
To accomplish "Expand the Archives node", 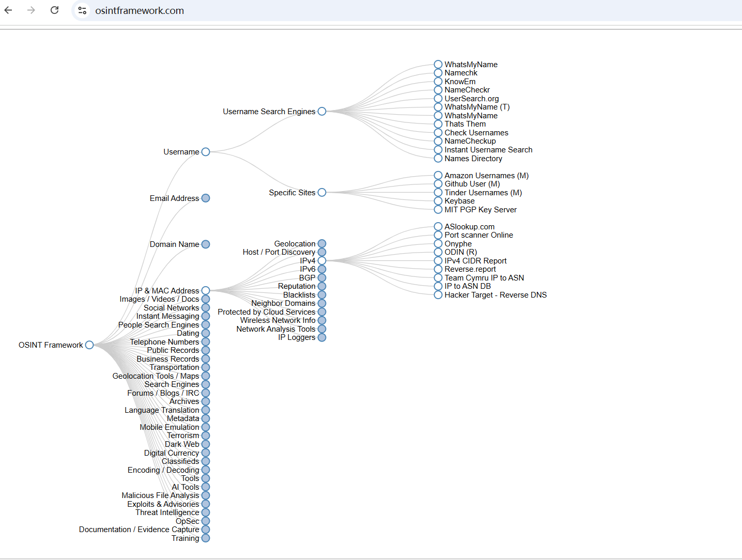I will tap(206, 401).
